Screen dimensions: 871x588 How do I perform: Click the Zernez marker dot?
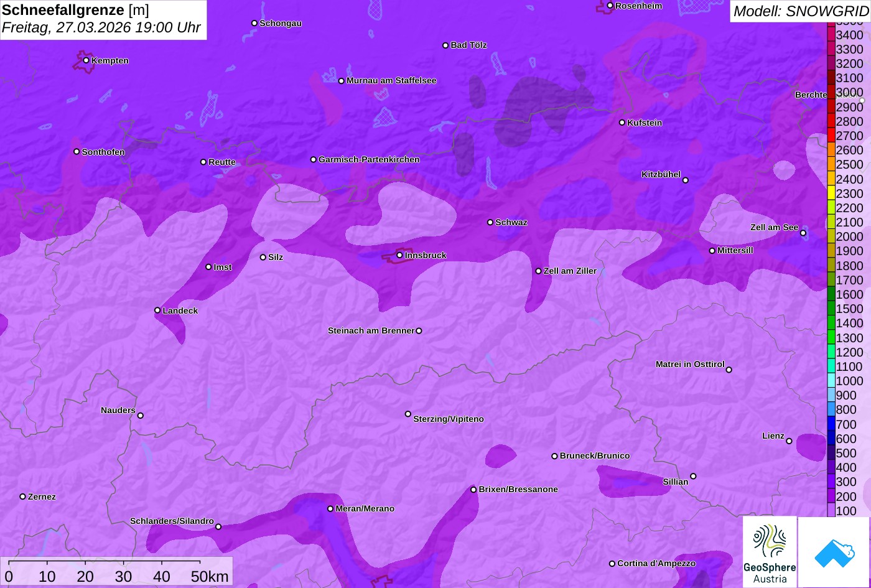pyautogui.click(x=22, y=497)
